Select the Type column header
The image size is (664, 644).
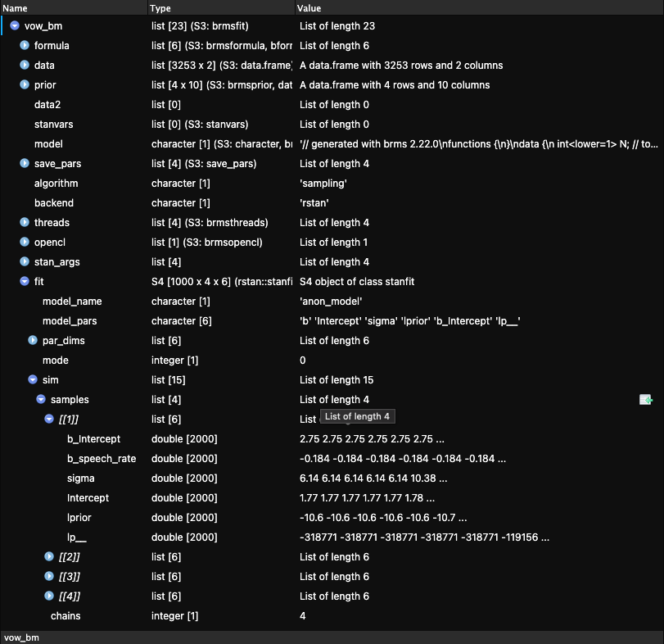(221, 8)
